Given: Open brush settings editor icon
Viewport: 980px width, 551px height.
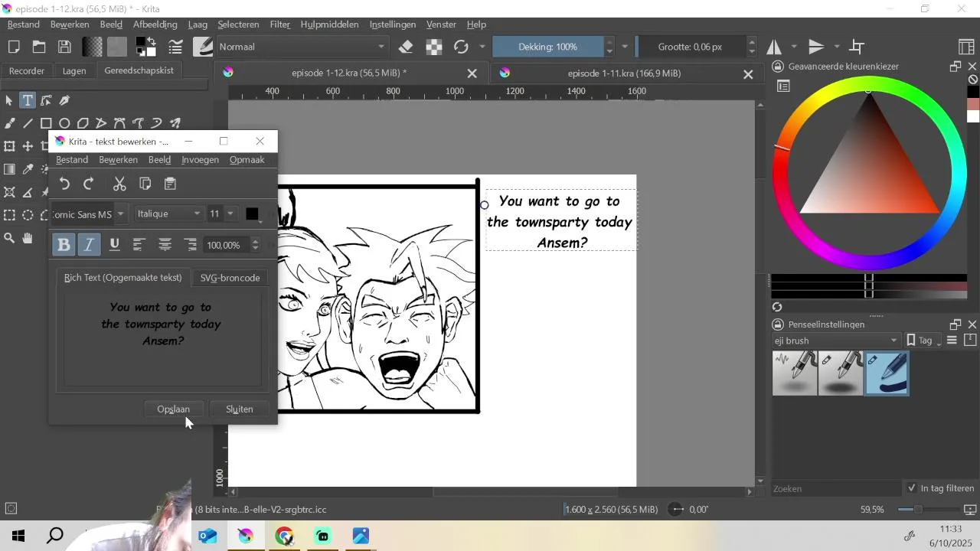Looking at the screenshot, I should [x=176, y=47].
